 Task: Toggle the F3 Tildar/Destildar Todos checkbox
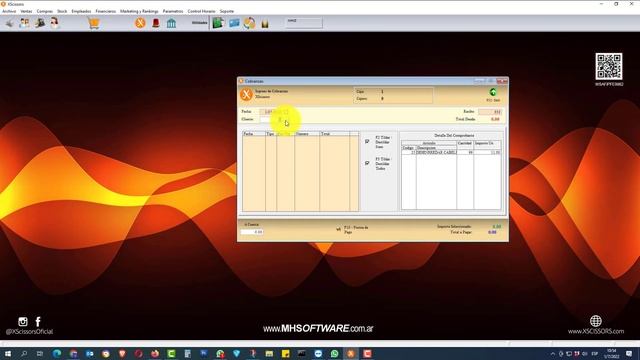click(x=367, y=163)
